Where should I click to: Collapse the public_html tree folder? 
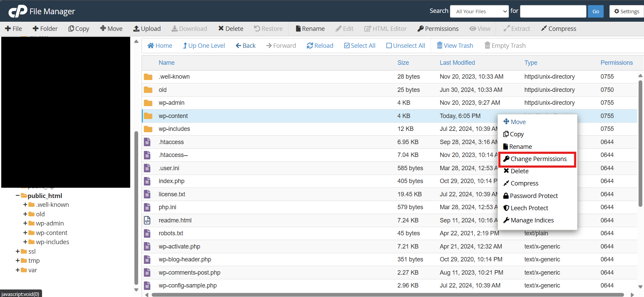pos(18,196)
